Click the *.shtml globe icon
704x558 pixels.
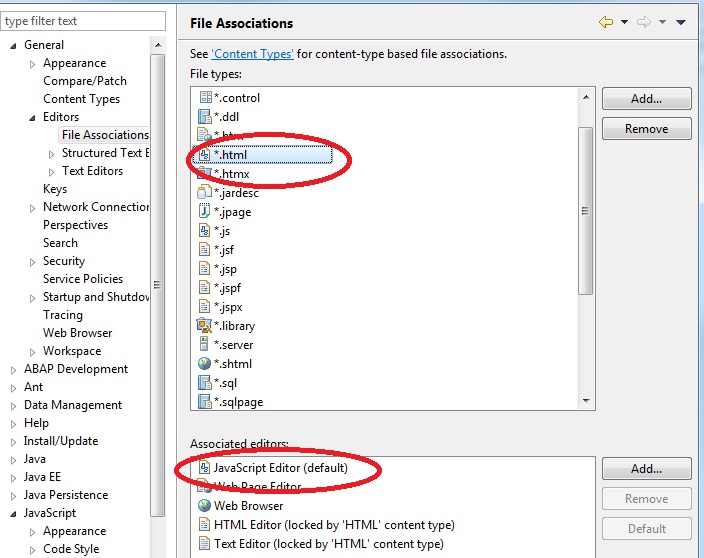point(205,364)
